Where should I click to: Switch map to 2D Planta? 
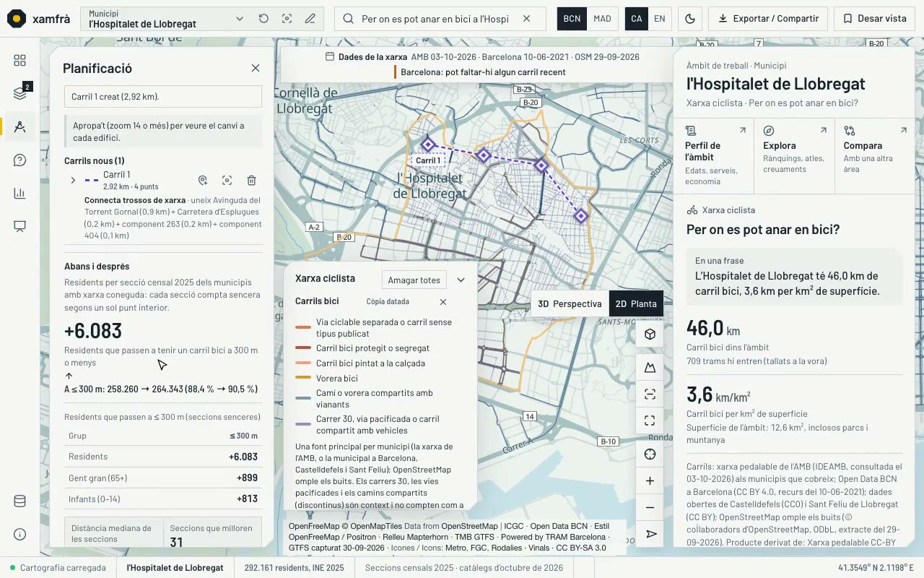click(636, 303)
